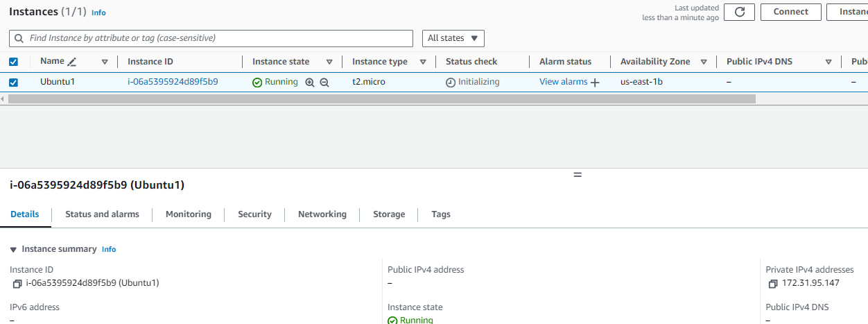Open the All states filter dropdown
The height and width of the screenshot is (324, 868).
(453, 38)
